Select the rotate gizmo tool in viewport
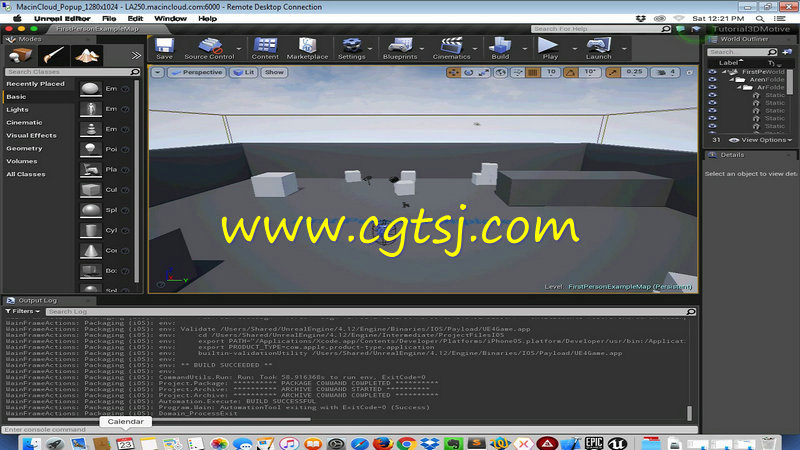The image size is (800, 450). [468, 72]
